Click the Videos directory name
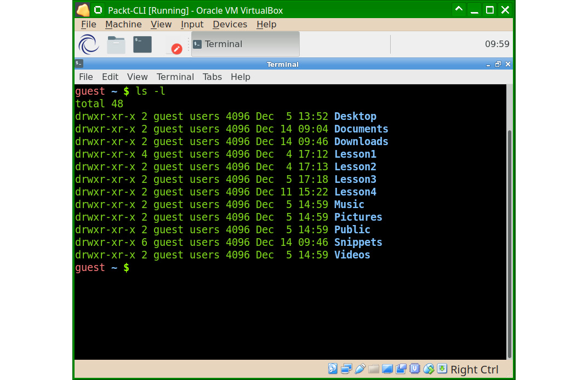The image size is (588, 380). [352, 255]
